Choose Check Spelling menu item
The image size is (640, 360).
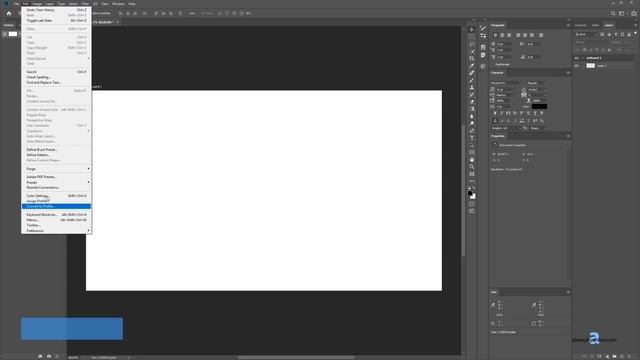[x=56, y=77]
